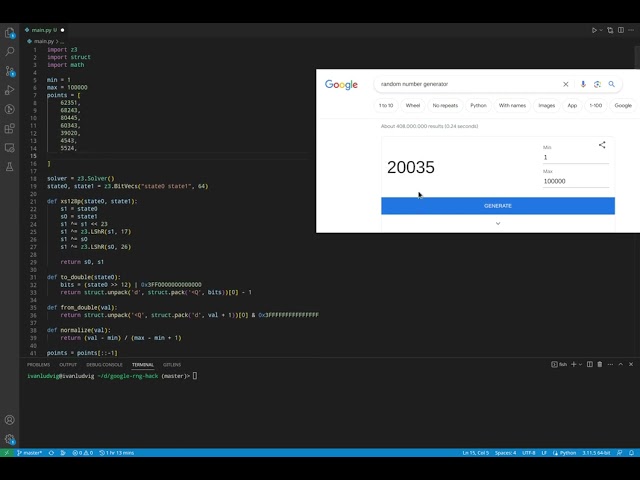Viewport: 640px width, 480px height.
Task: Open the Source Control view
Action: click(9, 71)
